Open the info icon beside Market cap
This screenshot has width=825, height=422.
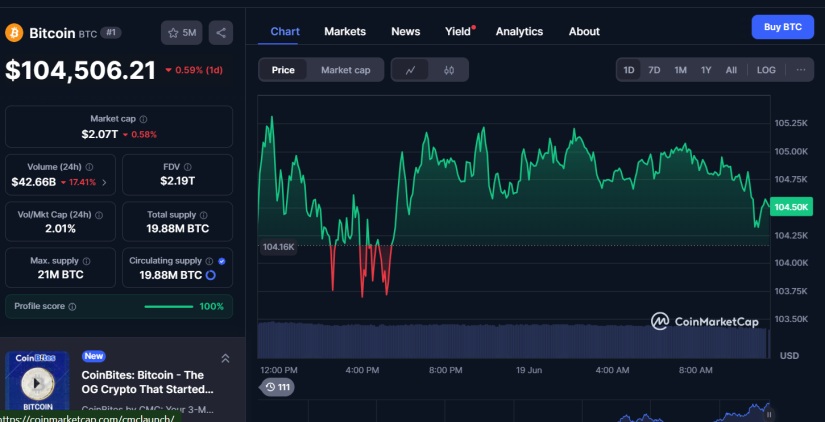tap(143, 119)
